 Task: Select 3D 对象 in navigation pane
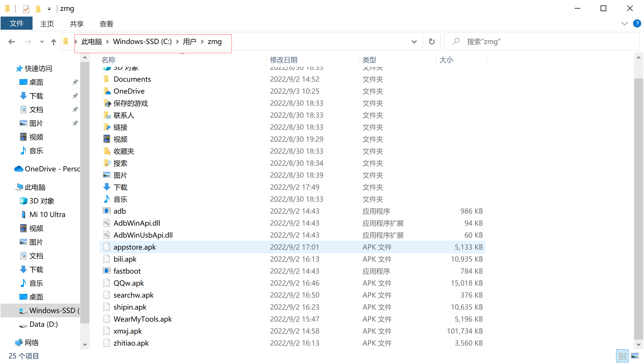click(x=42, y=201)
